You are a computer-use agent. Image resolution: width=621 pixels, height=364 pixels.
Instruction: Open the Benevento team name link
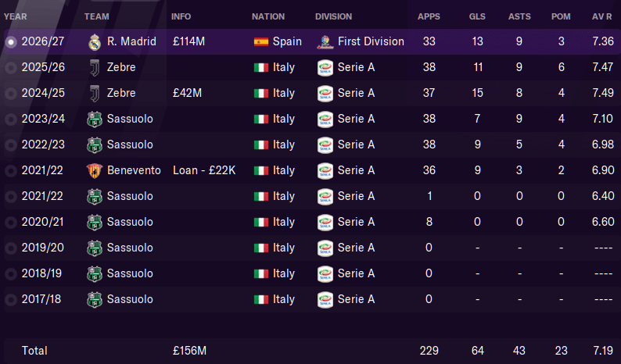[x=134, y=170]
